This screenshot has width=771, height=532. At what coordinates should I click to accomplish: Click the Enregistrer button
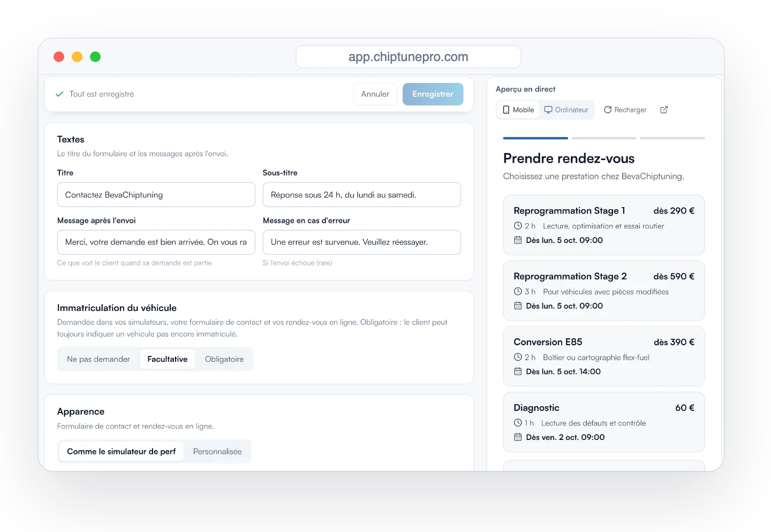(433, 94)
